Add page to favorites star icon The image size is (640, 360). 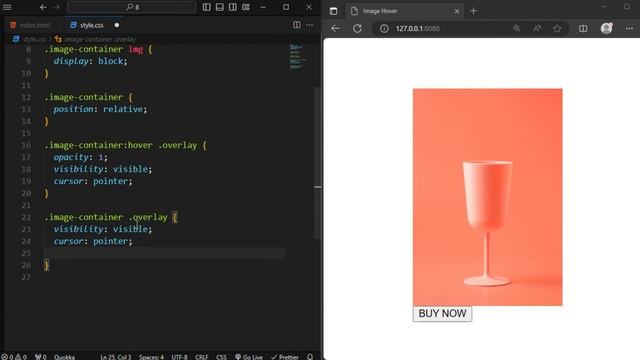(x=557, y=29)
